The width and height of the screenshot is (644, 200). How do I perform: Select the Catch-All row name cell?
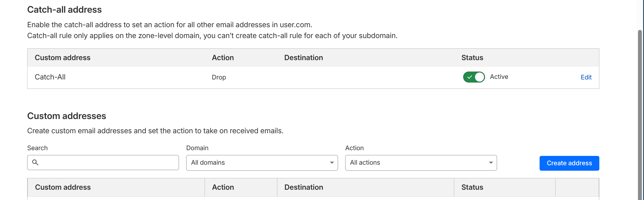click(x=50, y=77)
